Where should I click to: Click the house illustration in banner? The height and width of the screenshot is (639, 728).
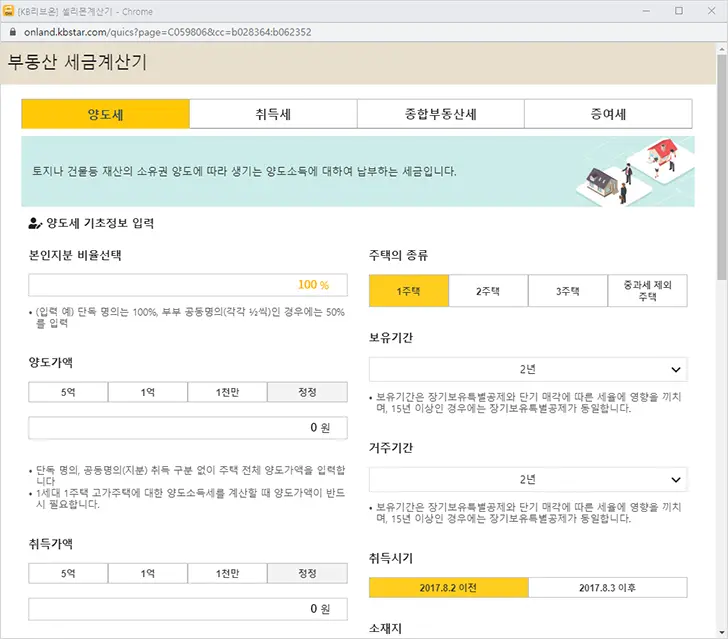coord(635,171)
